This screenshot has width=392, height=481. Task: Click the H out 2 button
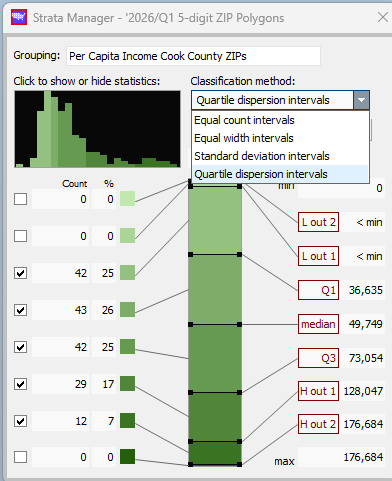[x=318, y=424]
